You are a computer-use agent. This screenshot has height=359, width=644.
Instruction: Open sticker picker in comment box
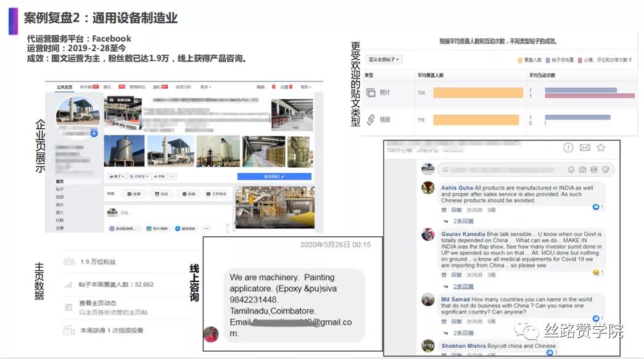[x=605, y=170]
